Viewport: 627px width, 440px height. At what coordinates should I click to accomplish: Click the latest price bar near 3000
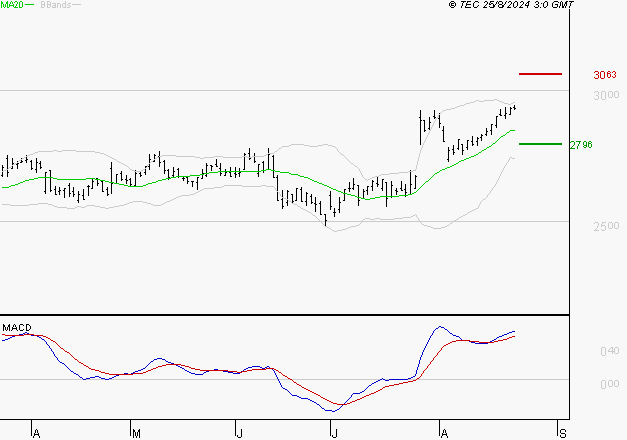515,107
